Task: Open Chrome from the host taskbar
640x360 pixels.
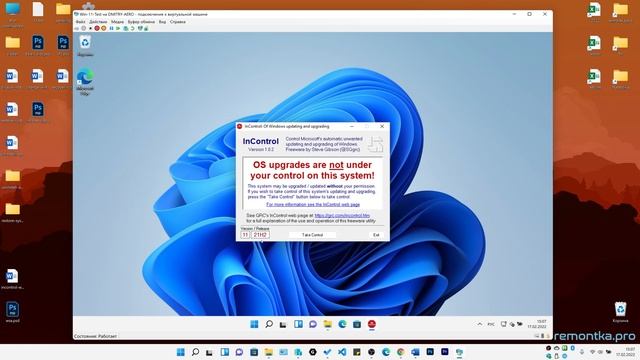Action: click(400, 352)
